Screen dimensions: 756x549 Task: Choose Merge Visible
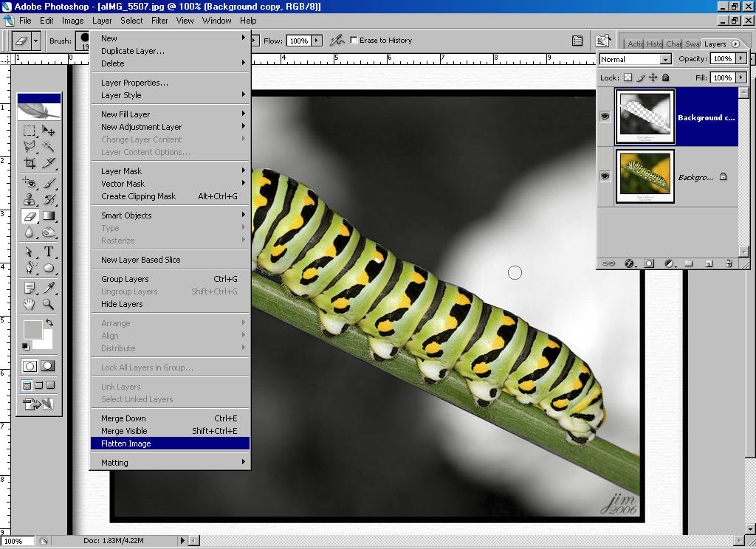point(170,431)
